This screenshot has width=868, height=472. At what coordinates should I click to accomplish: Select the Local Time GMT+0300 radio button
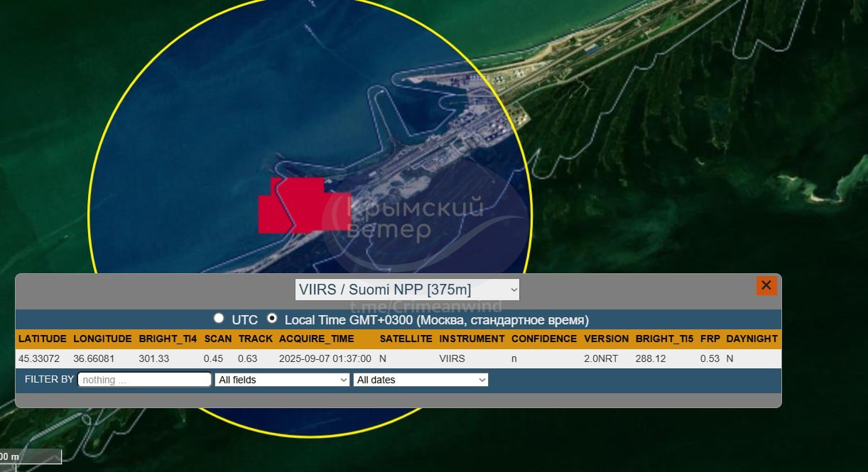[271, 319]
